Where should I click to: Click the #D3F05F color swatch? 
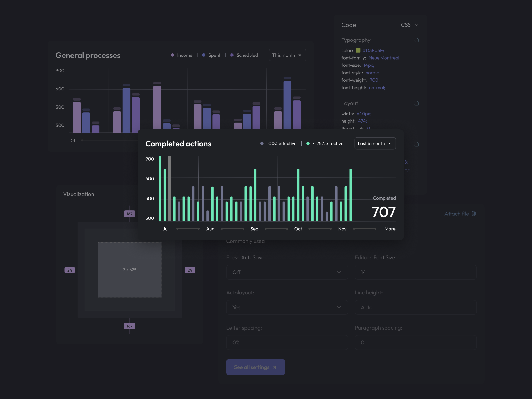coord(358,50)
